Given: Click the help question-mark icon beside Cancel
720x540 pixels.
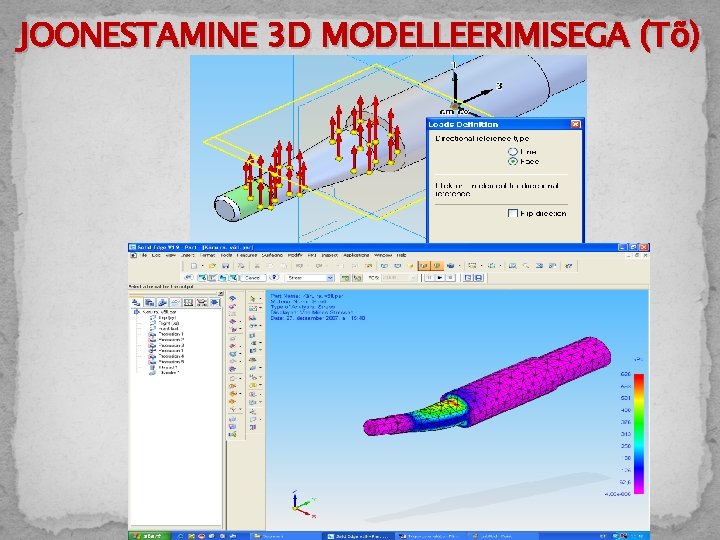Looking at the screenshot, I should click(274, 278).
